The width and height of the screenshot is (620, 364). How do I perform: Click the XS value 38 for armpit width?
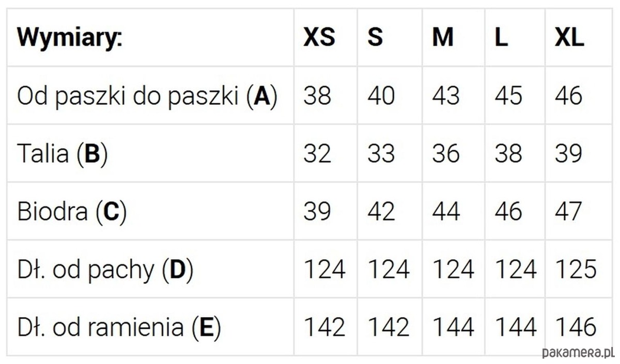pos(317,96)
